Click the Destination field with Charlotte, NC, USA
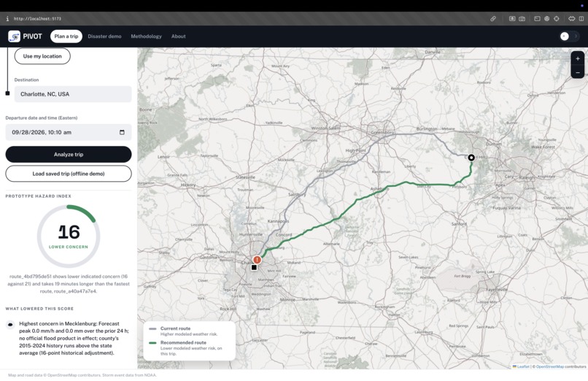This screenshot has width=588, height=381. [73, 94]
